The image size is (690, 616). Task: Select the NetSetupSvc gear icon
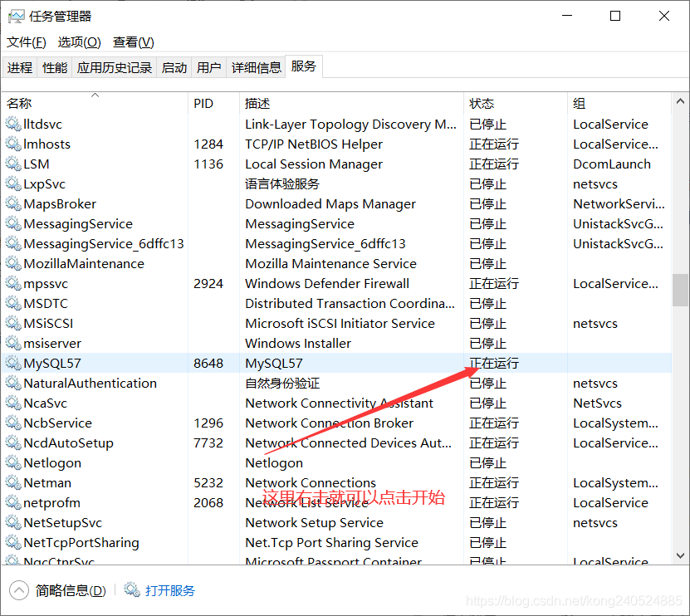coord(13,523)
